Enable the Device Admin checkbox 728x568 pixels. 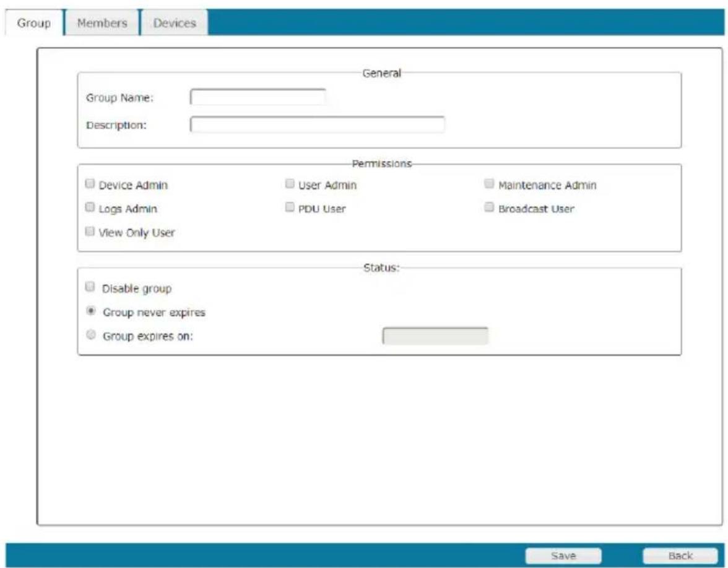pos(90,183)
